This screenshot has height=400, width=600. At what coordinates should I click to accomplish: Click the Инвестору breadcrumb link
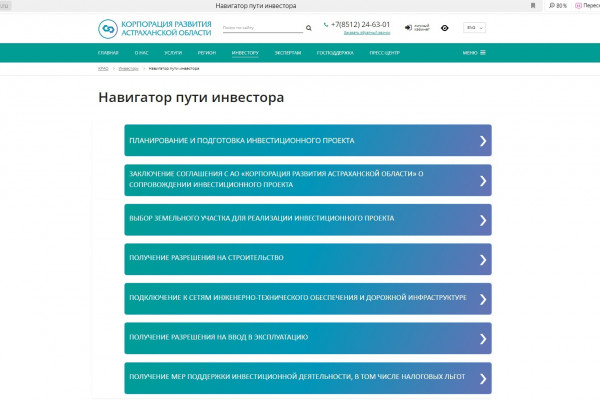129,69
